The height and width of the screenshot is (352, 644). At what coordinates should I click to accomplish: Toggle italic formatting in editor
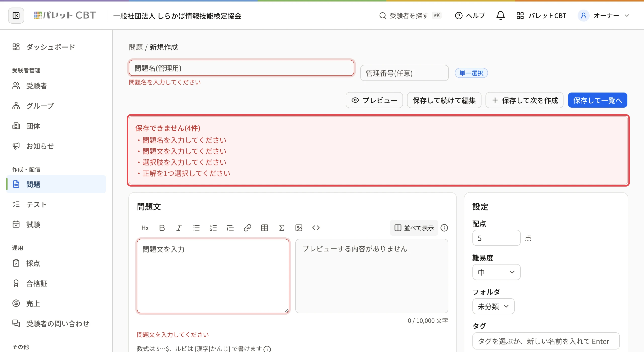179,228
